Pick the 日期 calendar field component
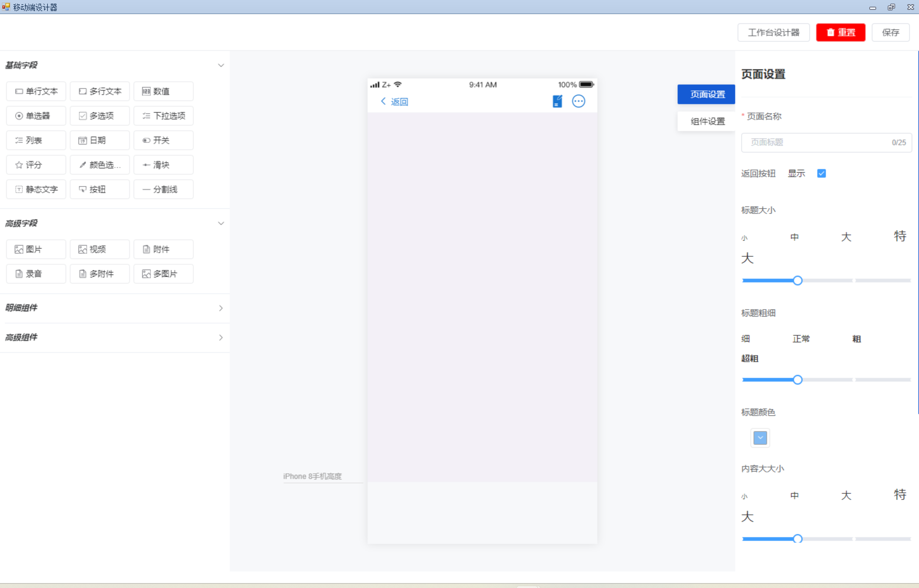 99,141
